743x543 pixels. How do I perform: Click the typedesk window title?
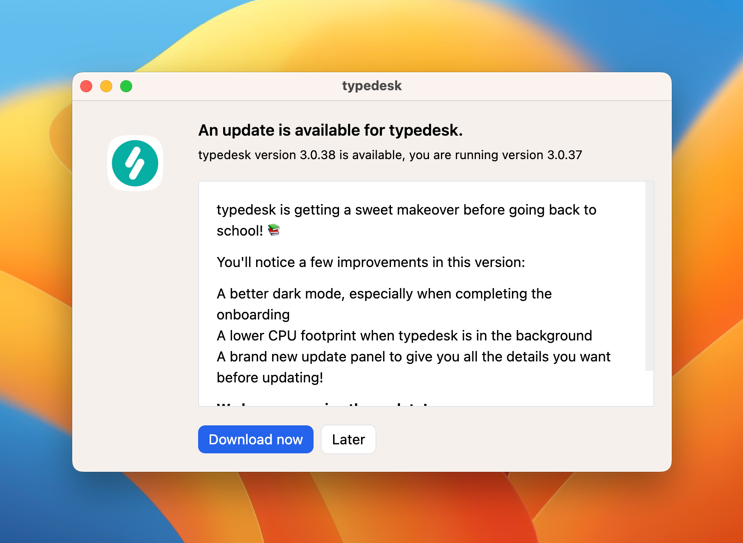[x=372, y=86]
